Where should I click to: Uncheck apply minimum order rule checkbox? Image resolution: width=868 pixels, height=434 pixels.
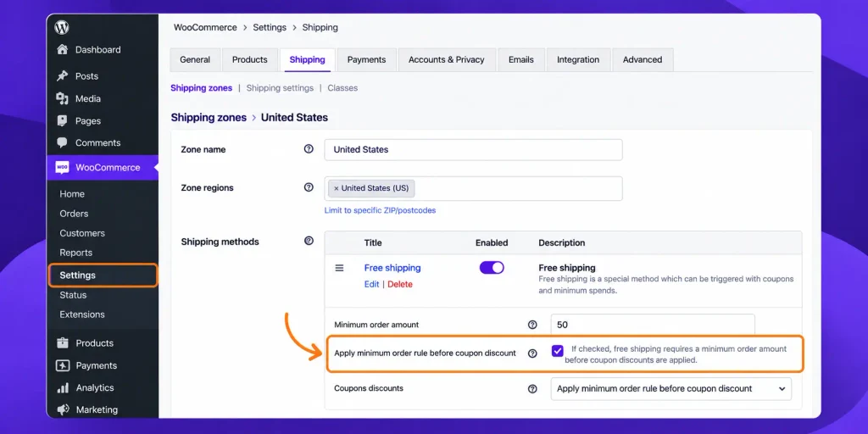[558, 350]
